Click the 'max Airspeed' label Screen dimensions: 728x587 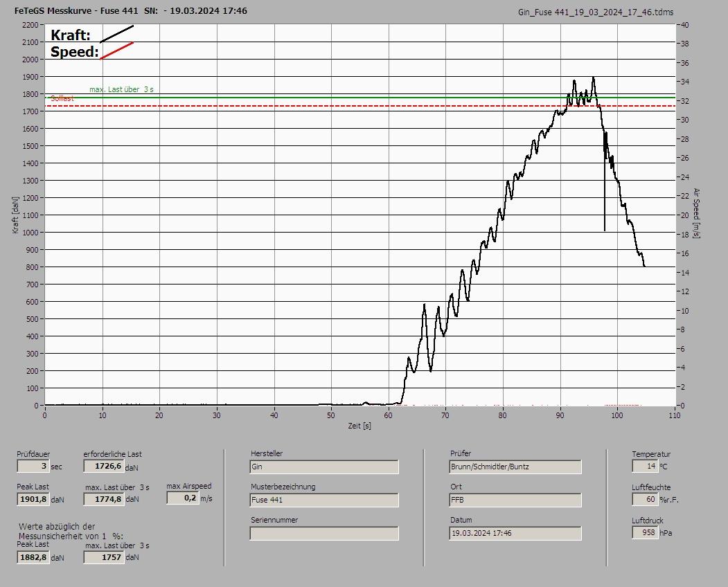189,486
